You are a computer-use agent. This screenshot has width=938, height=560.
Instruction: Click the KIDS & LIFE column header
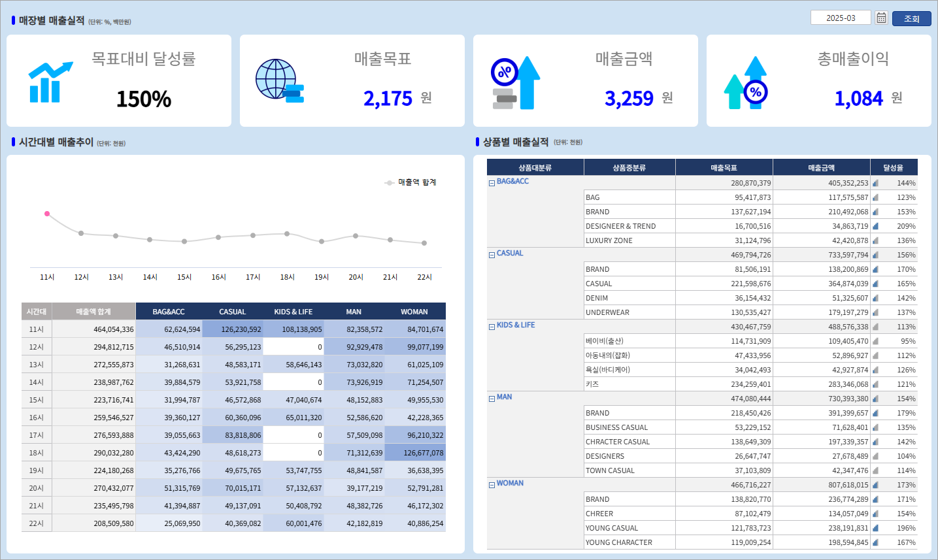click(x=293, y=312)
